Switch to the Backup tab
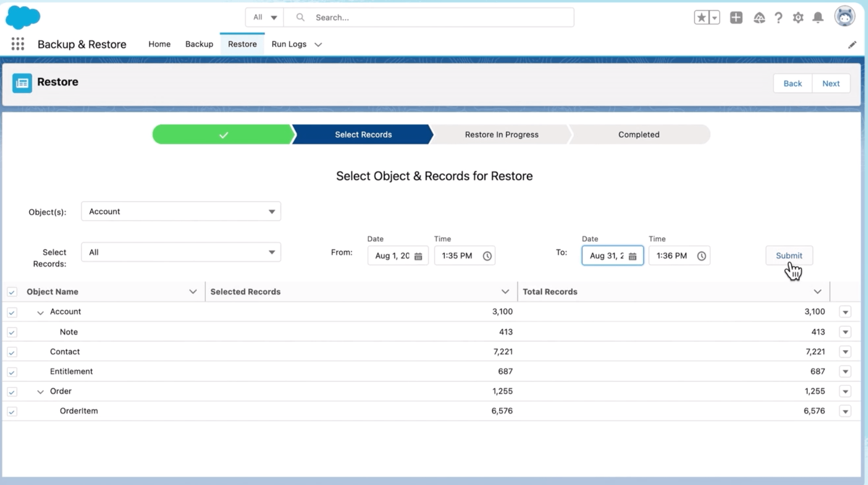The image size is (868, 485). tap(199, 44)
